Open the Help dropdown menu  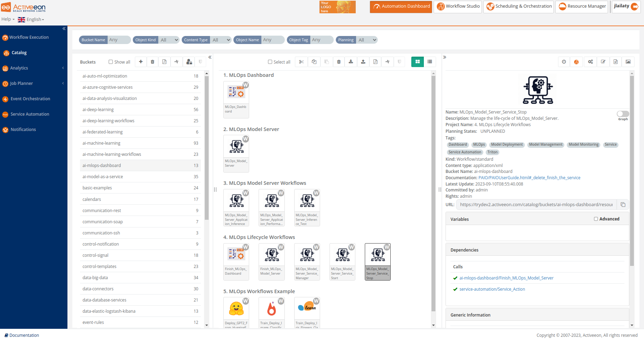[x=8, y=19]
